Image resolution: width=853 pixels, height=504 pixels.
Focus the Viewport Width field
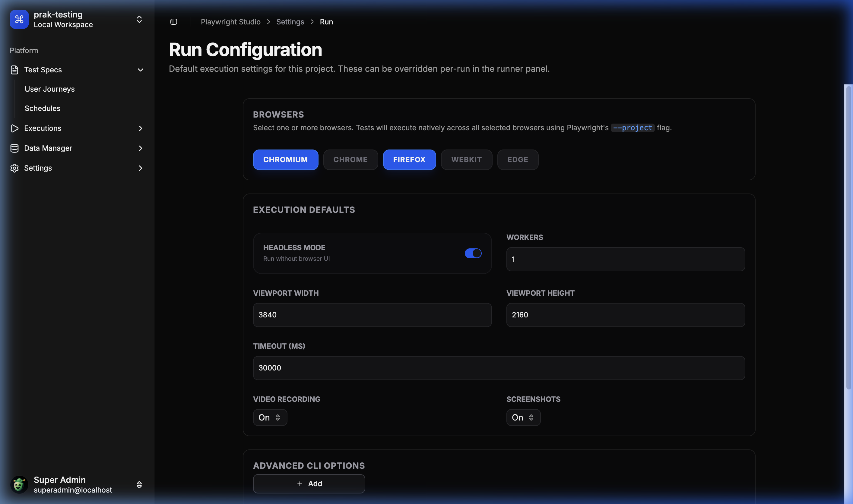372,315
